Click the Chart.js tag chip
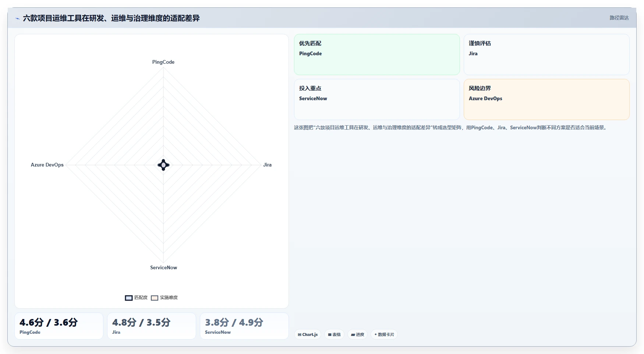Viewport: 644px width, 354px height. click(x=308, y=334)
